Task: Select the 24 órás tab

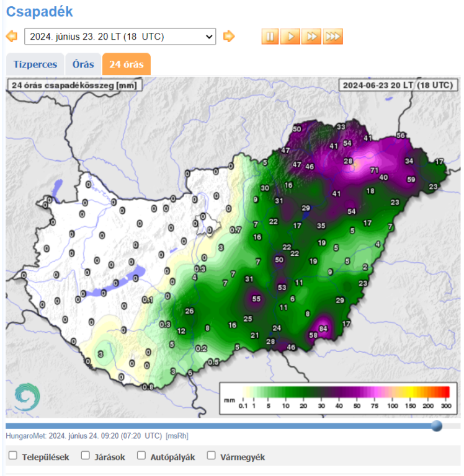Action: (x=127, y=64)
